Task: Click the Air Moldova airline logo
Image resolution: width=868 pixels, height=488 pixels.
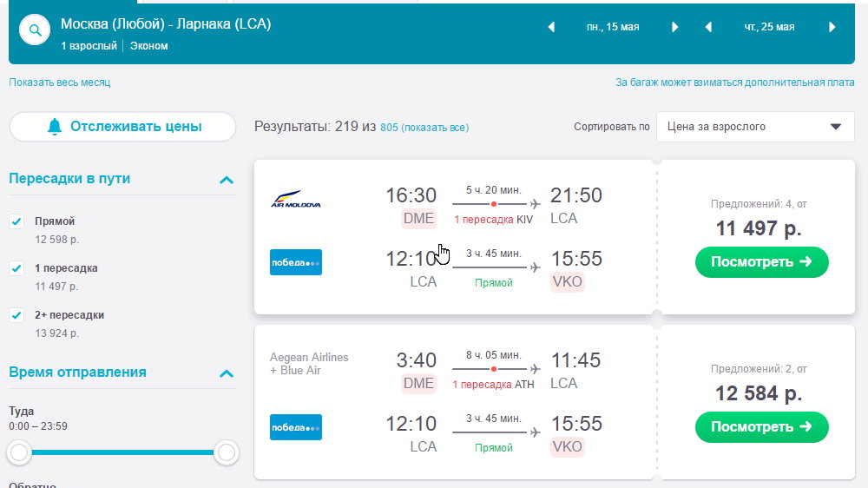Action: click(x=296, y=199)
